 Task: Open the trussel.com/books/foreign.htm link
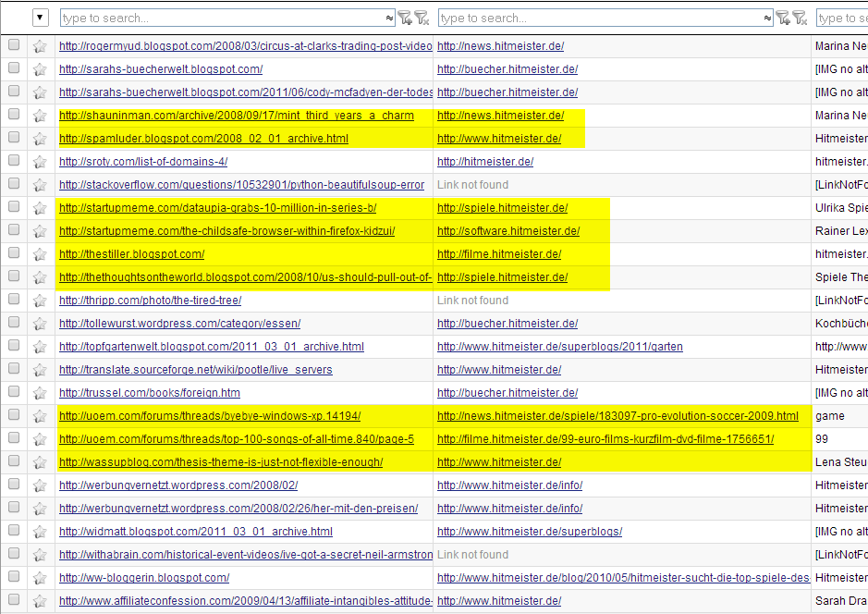click(150, 393)
